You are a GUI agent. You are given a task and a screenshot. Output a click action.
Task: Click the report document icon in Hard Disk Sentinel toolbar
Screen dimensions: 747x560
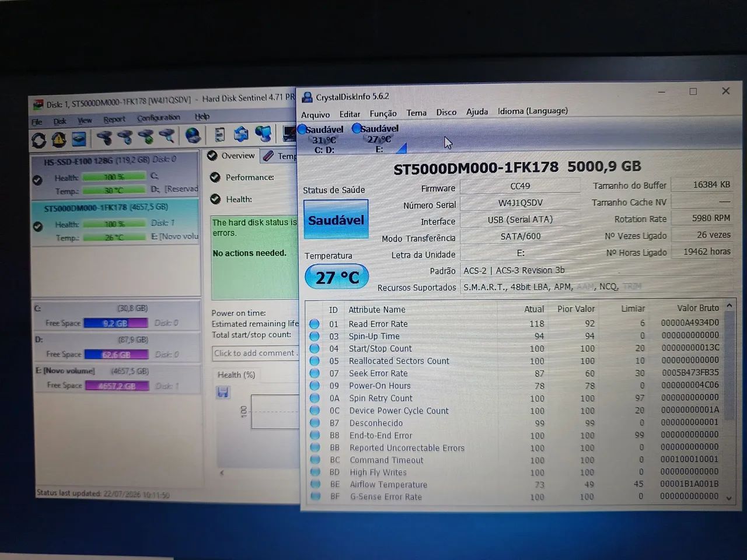[x=219, y=135]
